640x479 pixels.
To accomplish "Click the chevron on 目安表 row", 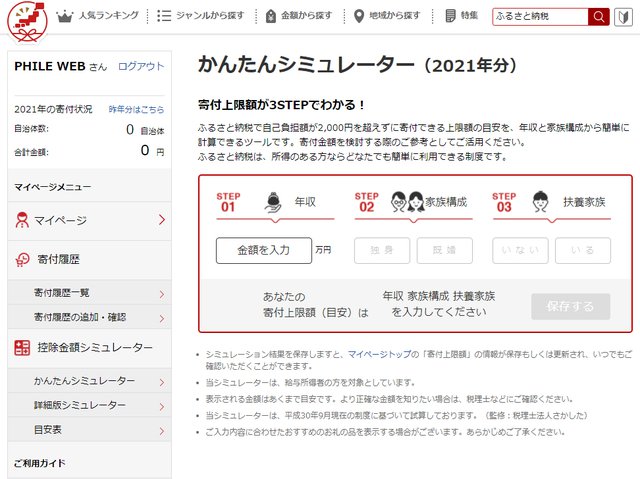I will click(x=162, y=431).
